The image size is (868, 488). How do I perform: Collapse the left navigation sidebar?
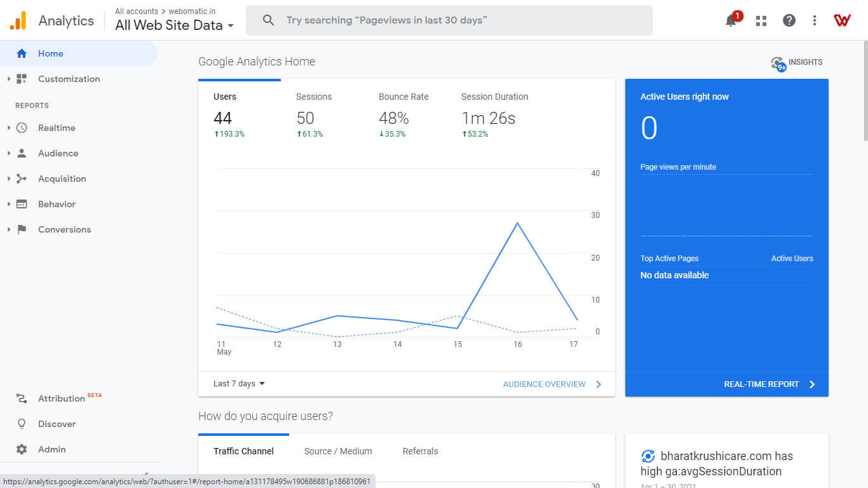tap(146, 473)
